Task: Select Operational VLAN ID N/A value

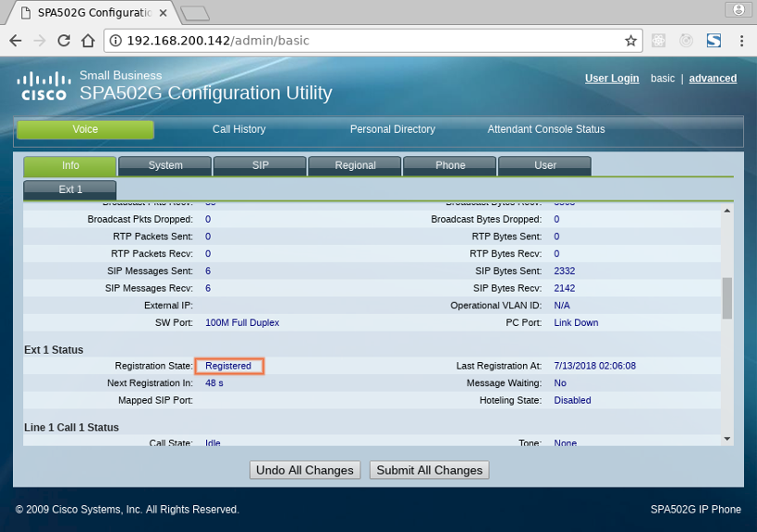Action: [x=562, y=305]
